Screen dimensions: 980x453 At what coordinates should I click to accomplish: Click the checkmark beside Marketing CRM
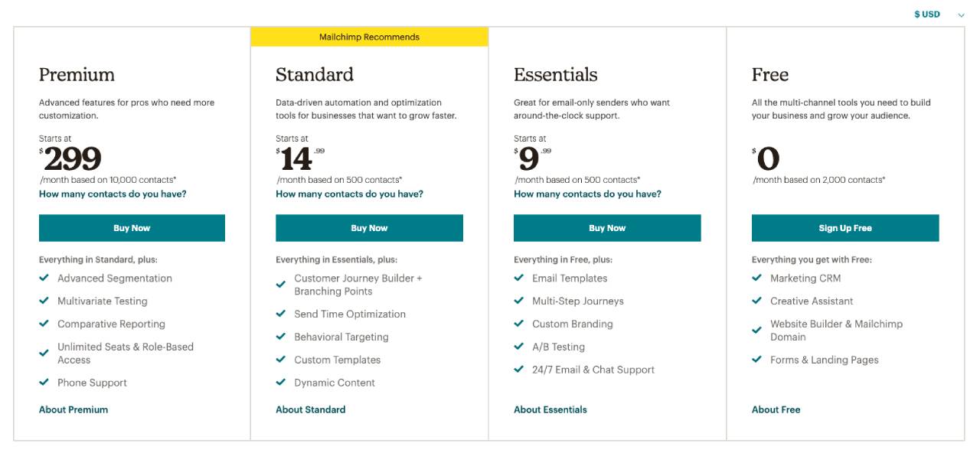tap(757, 278)
